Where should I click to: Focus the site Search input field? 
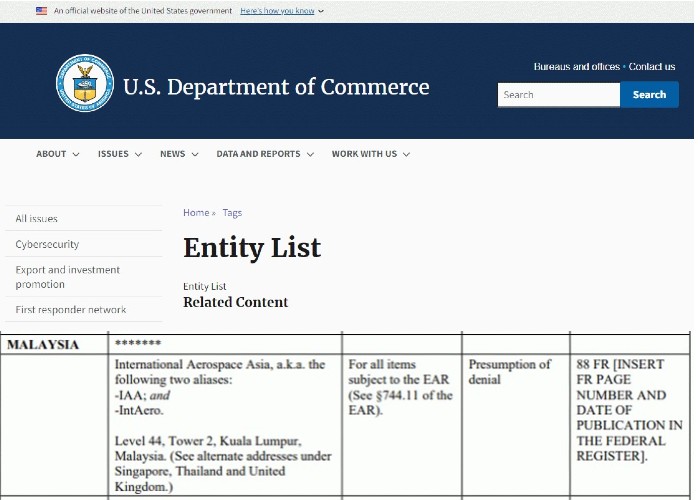[558, 95]
